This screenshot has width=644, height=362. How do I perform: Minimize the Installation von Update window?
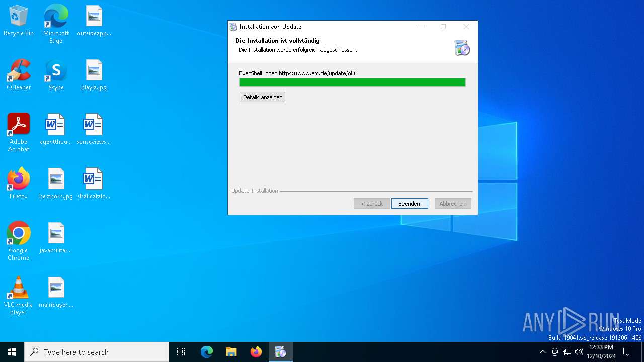(421, 27)
